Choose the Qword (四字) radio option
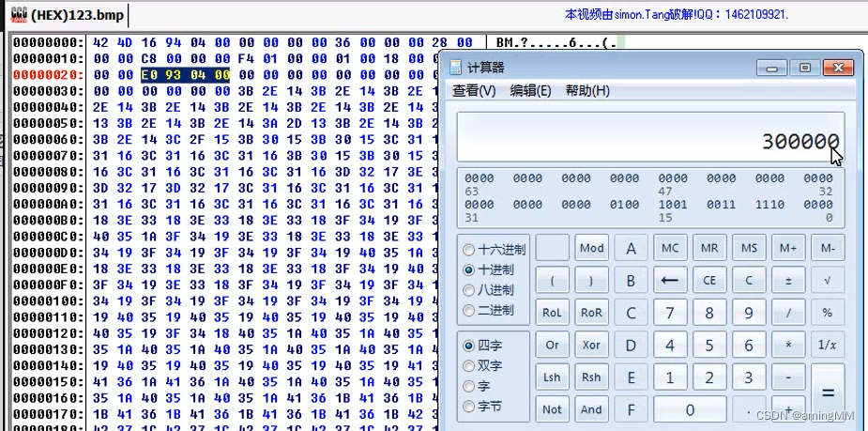The height and width of the screenshot is (431, 868). pos(483,346)
